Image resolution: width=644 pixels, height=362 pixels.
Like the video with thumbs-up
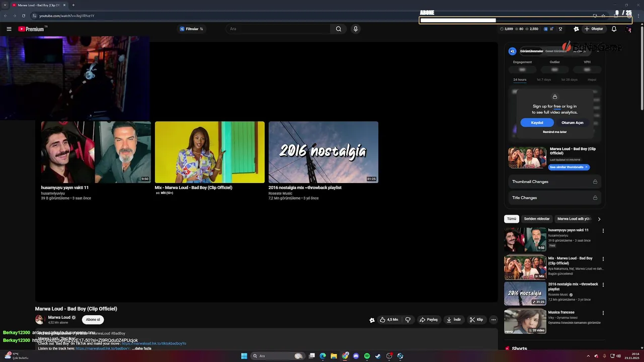coord(389,320)
